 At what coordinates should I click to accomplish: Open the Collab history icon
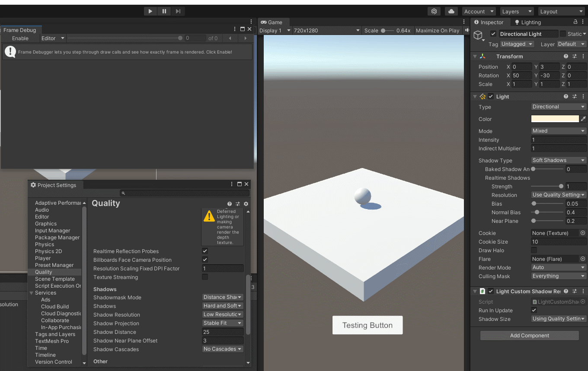435,12
